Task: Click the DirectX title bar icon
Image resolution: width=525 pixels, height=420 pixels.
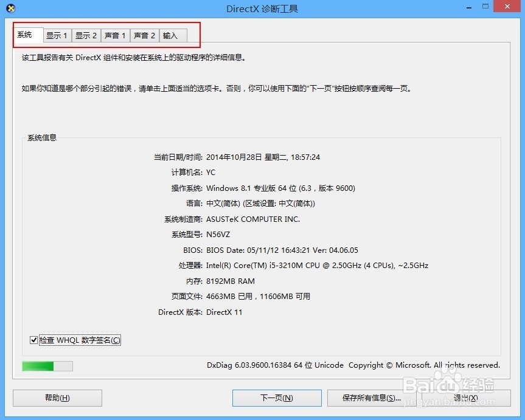Action: point(11,9)
